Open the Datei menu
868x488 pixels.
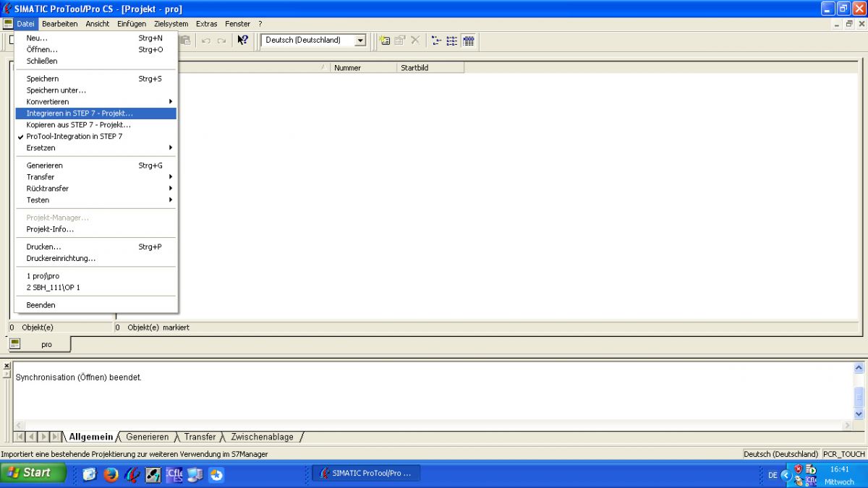25,24
